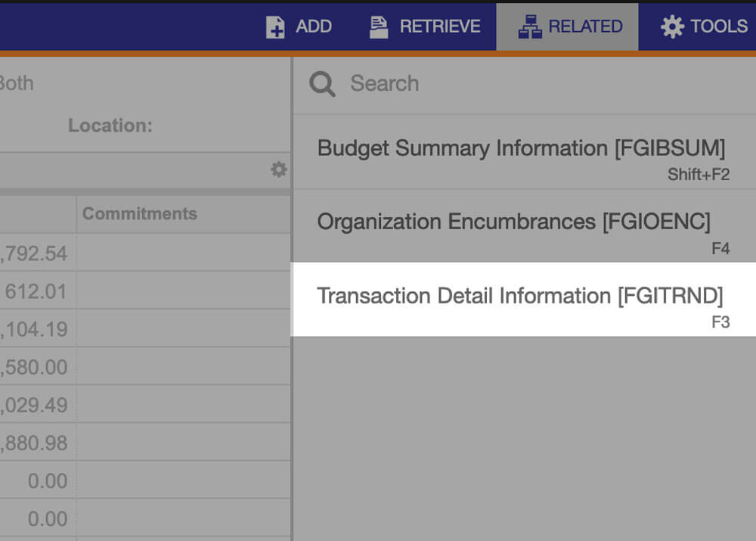Click the orange-highlighted RELATED menu icon

[x=530, y=26]
